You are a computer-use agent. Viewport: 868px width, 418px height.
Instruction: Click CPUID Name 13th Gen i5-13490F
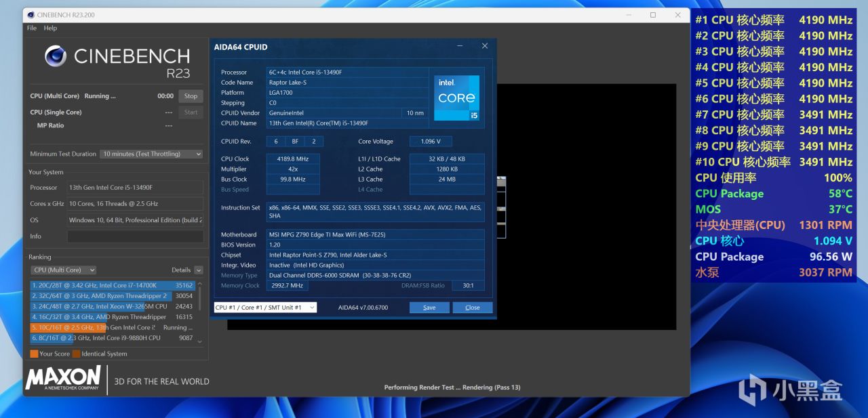347,123
